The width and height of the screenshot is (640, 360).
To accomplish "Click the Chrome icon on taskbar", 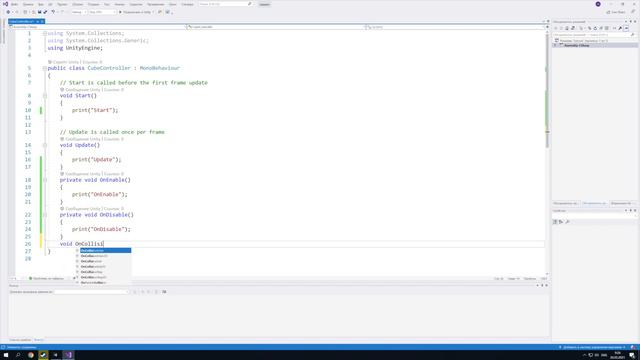I will click(31, 355).
